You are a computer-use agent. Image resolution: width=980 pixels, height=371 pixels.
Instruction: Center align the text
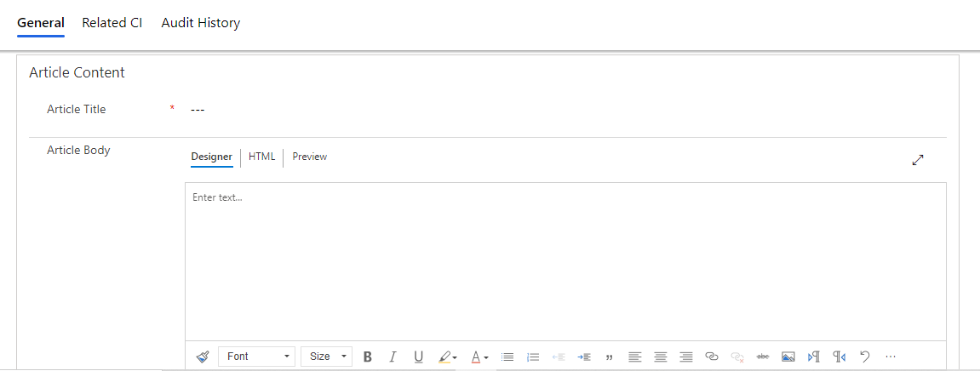click(x=661, y=357)
